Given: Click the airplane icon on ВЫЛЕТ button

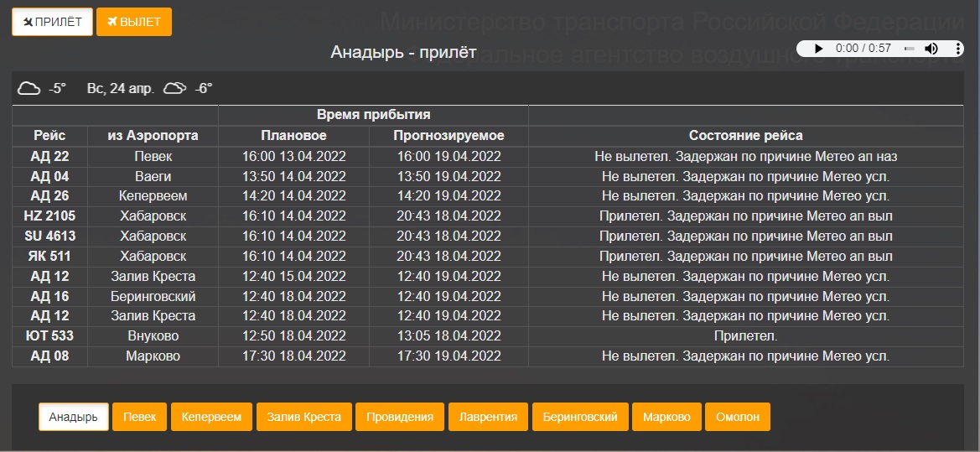Looking at the screenshot, I should click(111, 22).
